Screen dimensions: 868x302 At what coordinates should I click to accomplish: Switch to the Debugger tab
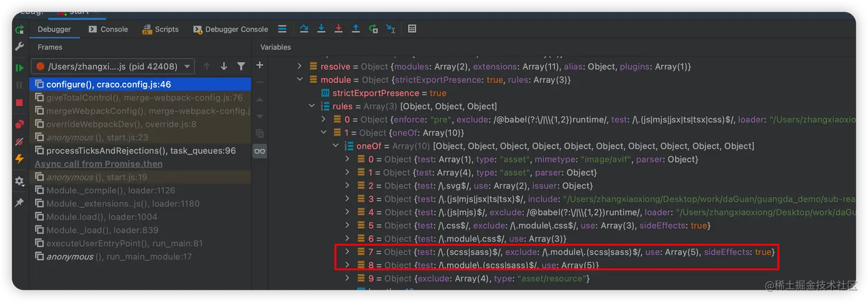coord(55,29)
